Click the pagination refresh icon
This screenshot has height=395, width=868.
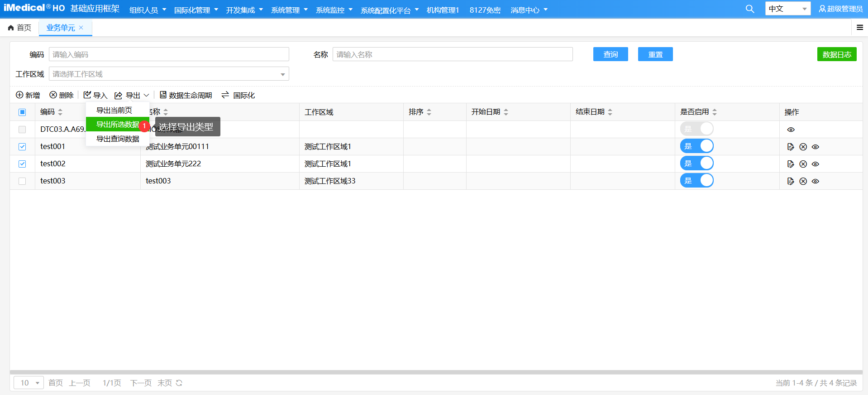tap(179, 383)
